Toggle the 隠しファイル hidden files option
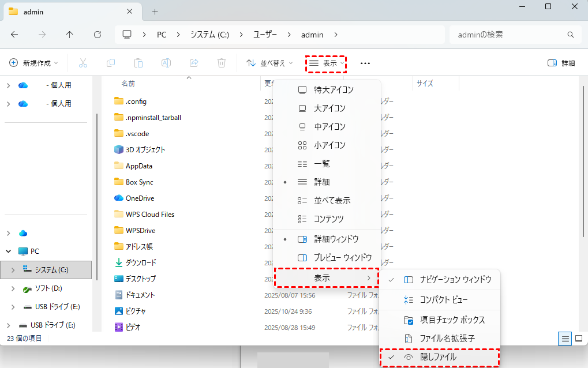588x368 pixels. pyautogui.click(x=439, y=357)
